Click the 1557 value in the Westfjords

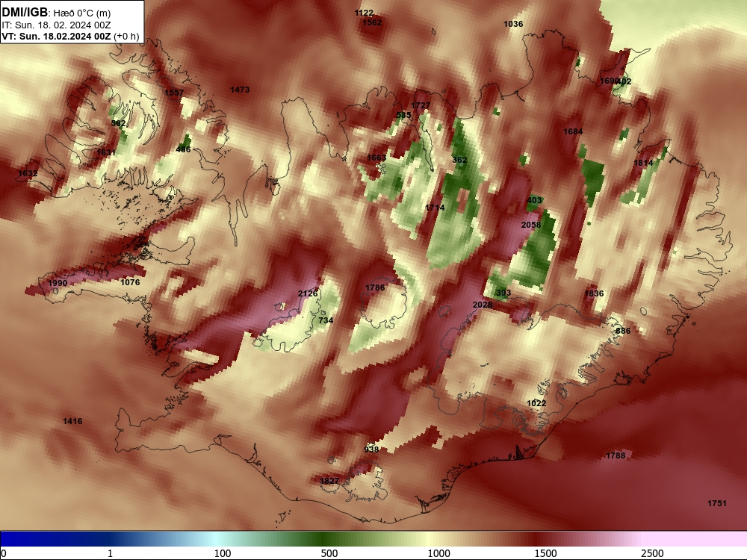pyautogui.click(x=174, y=93)
